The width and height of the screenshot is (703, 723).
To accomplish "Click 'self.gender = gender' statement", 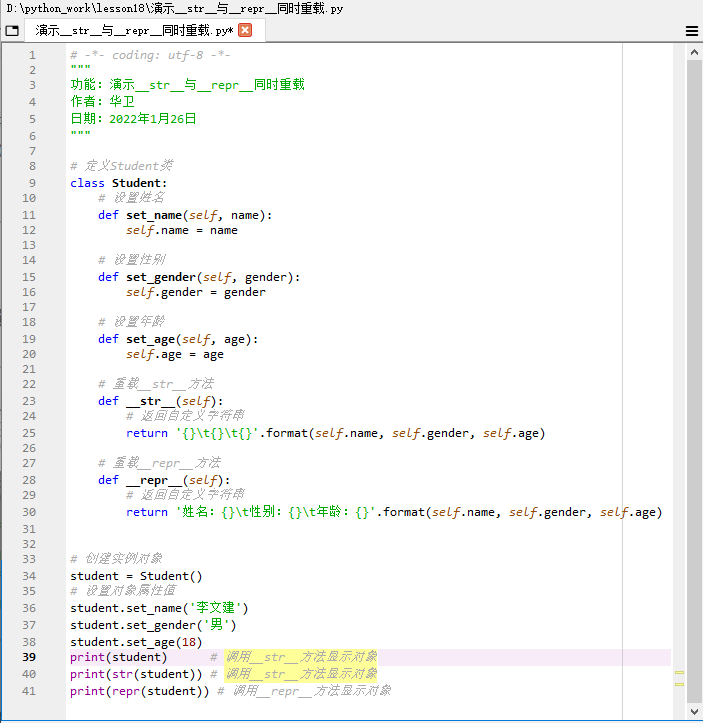I will pyautogui.click(x=196, y=292).
